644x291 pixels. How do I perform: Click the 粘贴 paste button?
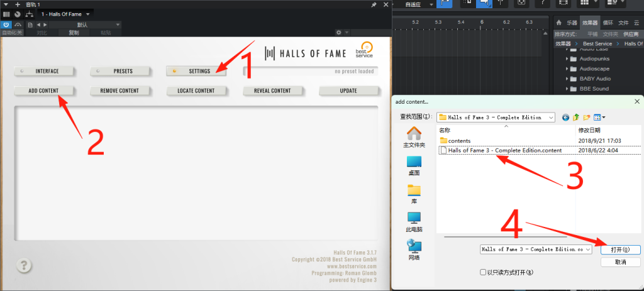coord(106,33)
